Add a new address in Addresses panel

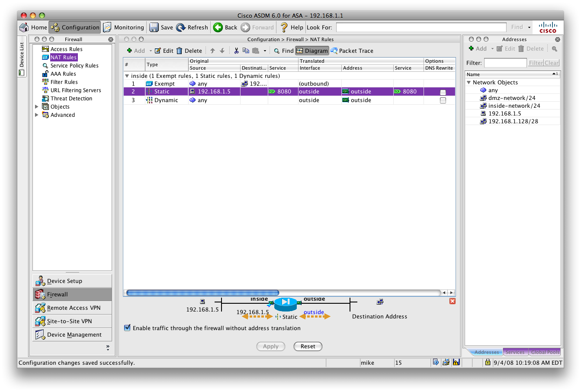[x=478, y=48]
